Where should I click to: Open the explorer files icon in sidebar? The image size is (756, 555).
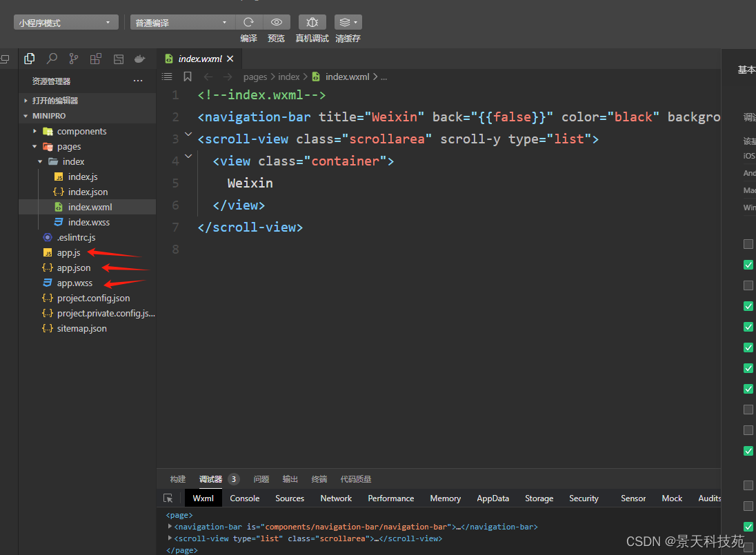point(30,59)
